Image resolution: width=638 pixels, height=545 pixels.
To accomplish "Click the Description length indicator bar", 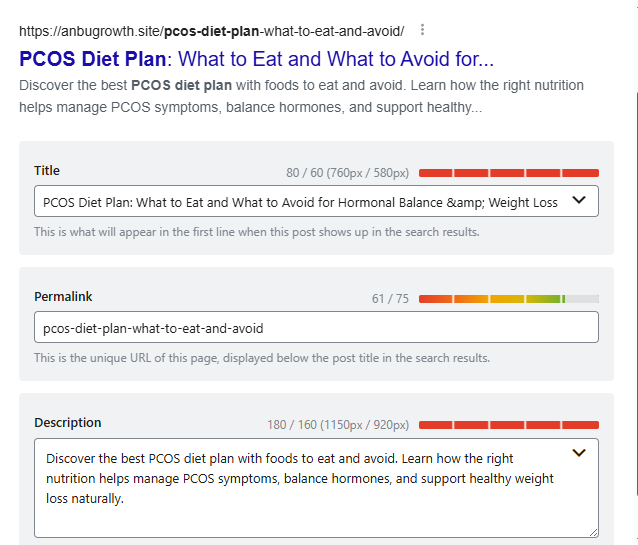I will tap(508, 425).
